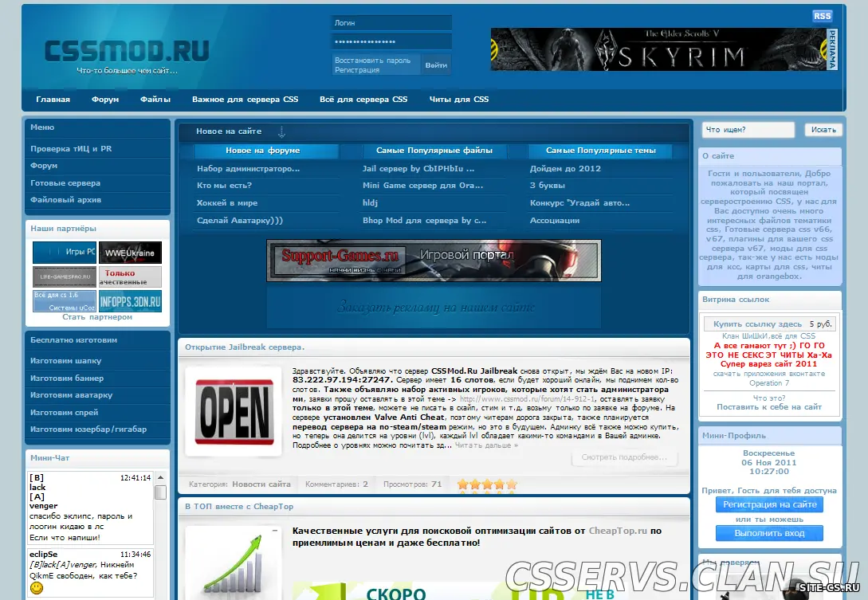Open the Игры PC partner banner

(65, 253)
